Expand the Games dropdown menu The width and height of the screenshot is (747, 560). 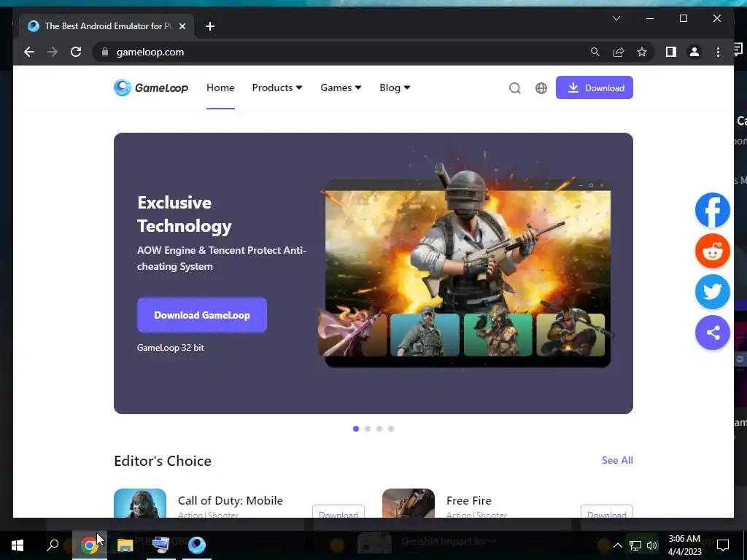pyautogui.click(x=341, y=87)
